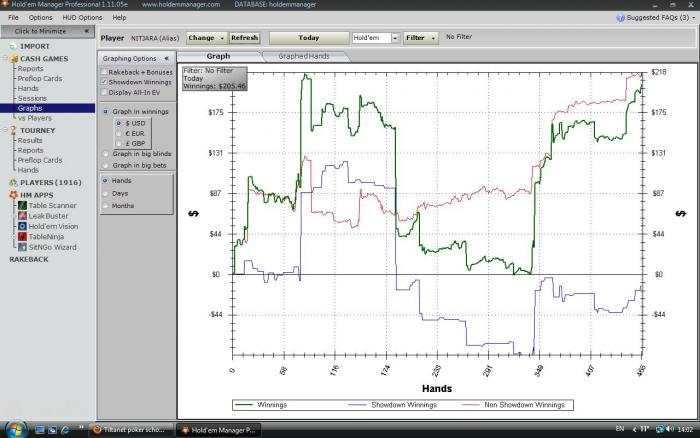Image resolution: width=700 pixels, height=438 pixels.
Task: Open the Hold'em Vision app icon
Action: tap(22, 226)
